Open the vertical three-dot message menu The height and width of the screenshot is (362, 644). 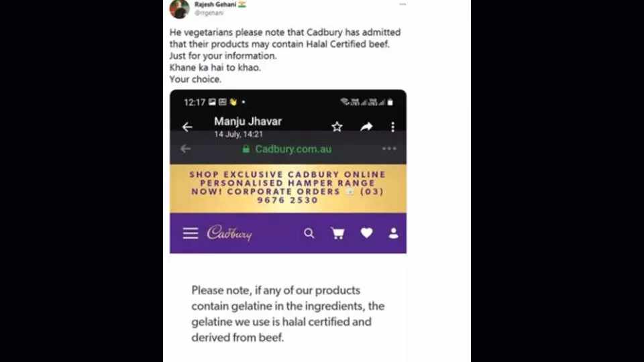coord(392,127)
